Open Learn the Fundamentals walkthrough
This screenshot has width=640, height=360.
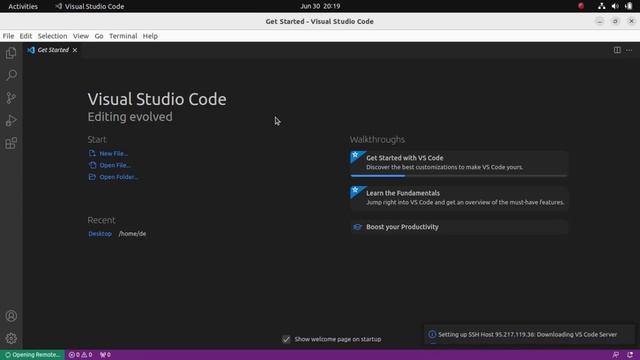tap(459, 198)
